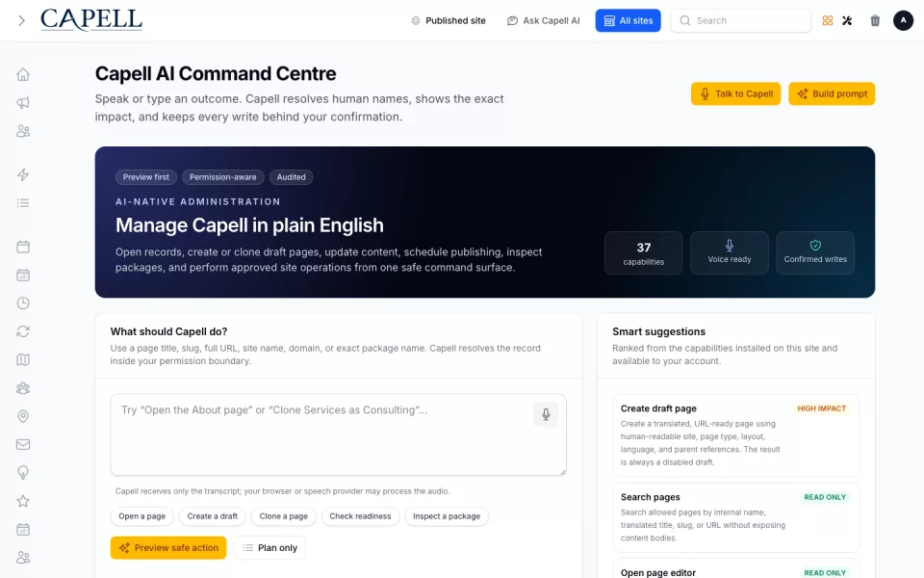Open the envelope mail sidebar icon
Screen dimensions: 924x578
[x=23, y=445]
